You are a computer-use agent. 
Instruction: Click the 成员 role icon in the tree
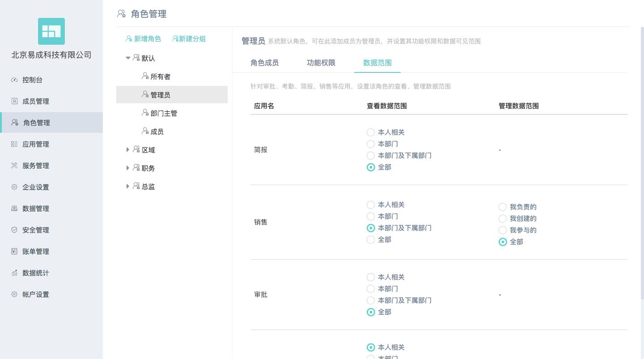[145, 131]
